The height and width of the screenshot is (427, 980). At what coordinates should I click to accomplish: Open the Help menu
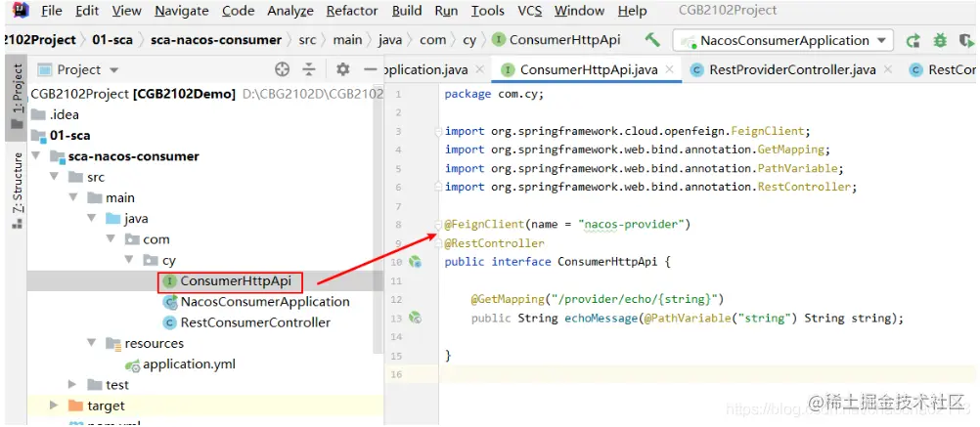[632, 11]
